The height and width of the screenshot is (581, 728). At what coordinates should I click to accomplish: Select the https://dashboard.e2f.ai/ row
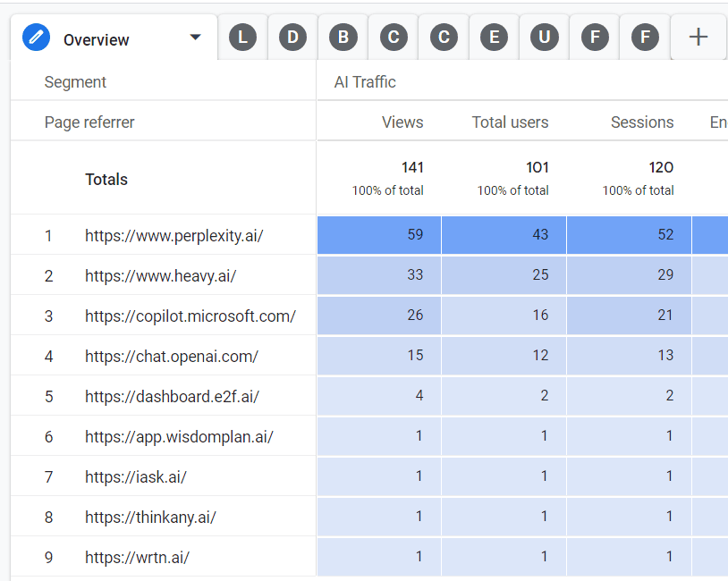coord(172,397)
